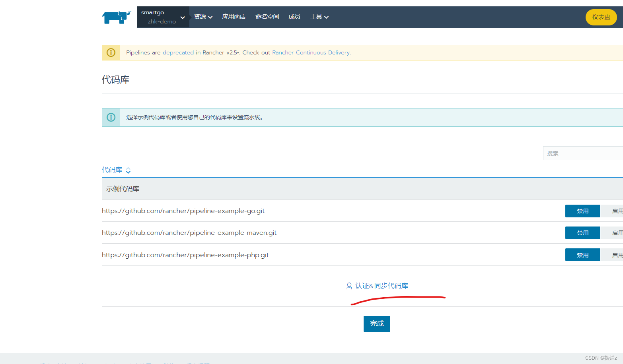Viewport: 623px width, 364px height.
Task: Click pipeline-example-php.git URL text
Action: [x=185, y=255]
